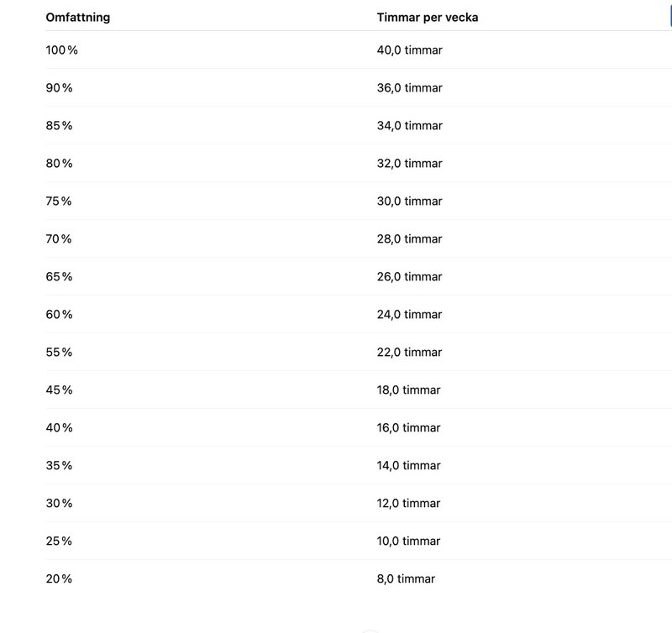Click the 36,0 timmar value

[409, 88]
